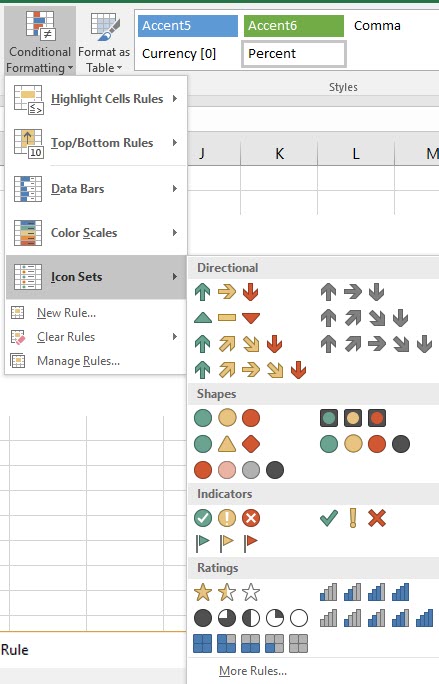Apply the 3 Symbols circled indicator set
This screenshot has height=684, width=439.
tap(227, 518)
